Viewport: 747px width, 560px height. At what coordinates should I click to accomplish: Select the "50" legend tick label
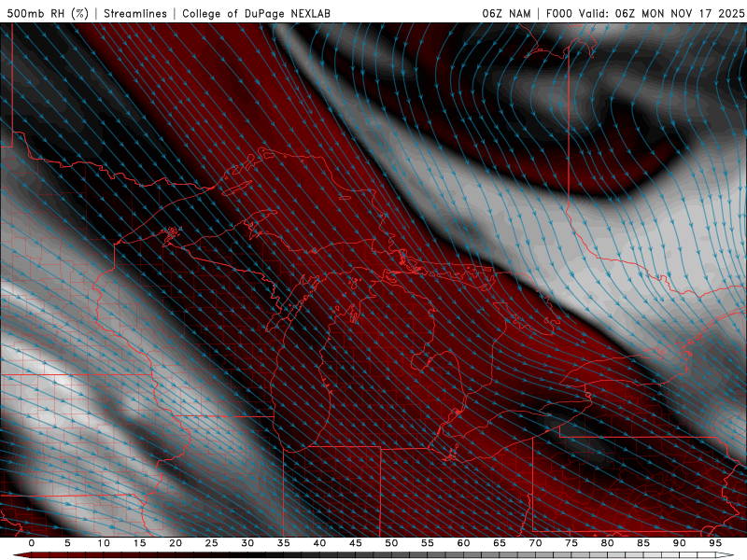(x=391, y=543)
